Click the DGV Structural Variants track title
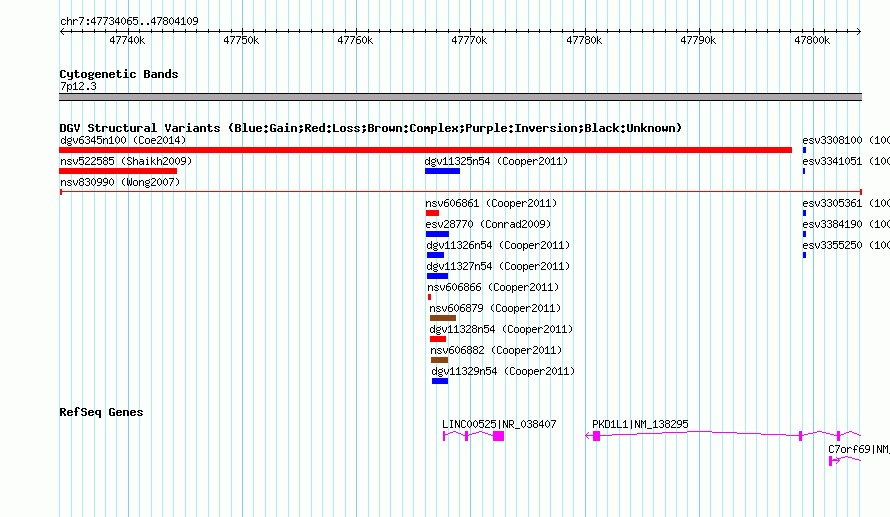Image resolution: width=890 pixels, height=517 pixels. (x=370, y=128)
